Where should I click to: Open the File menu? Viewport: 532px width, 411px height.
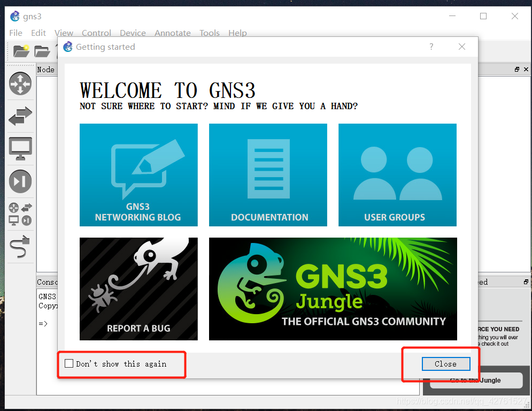tap(16, 33)
